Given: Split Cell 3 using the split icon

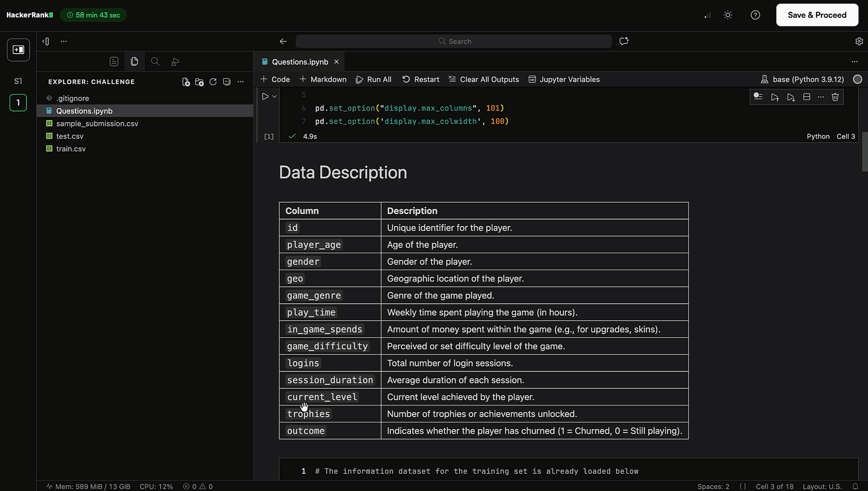Looking at the screenshot, I should [807, 97].
